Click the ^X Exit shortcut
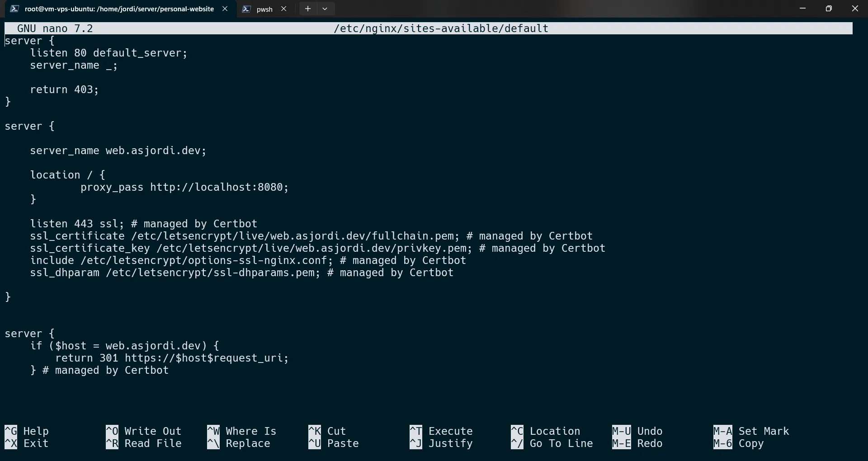 27,443
